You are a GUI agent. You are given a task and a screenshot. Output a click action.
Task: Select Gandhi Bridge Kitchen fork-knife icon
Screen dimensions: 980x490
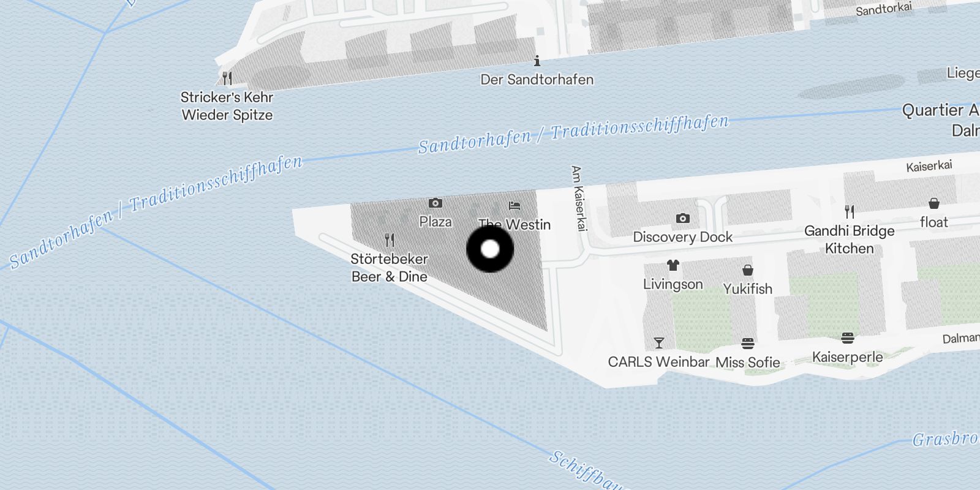pyautogui.click(x=850, y=212)
